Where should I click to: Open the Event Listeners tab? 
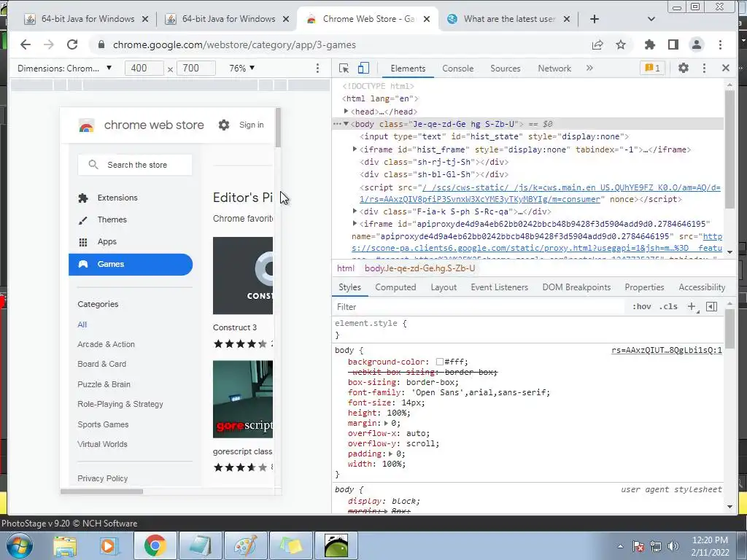tap(499, 287)
